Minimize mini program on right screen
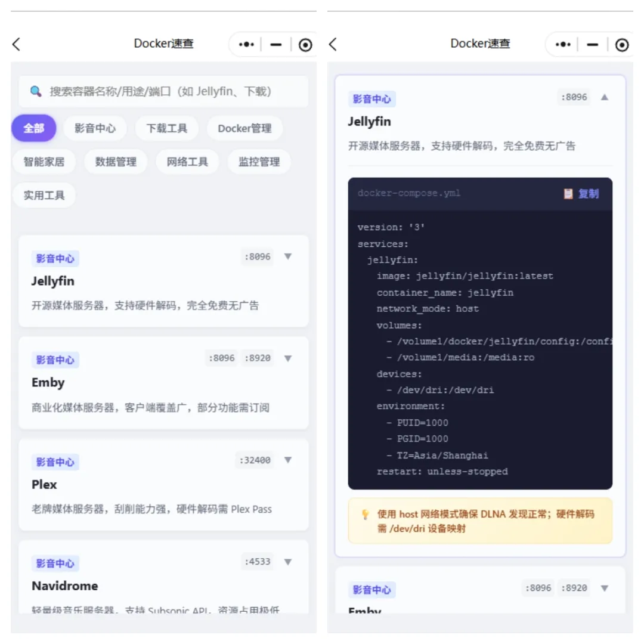Screen dimensions: 644x644 point(592,44)
